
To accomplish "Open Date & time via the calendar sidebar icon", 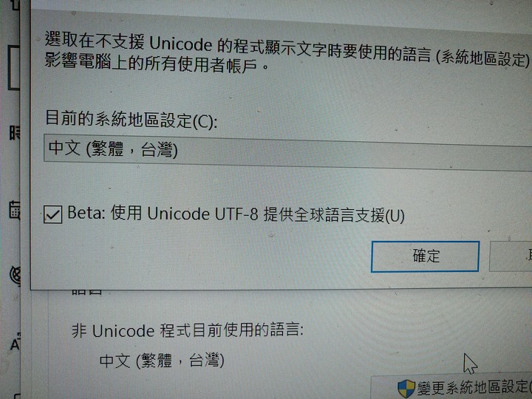I will [15, 210].
